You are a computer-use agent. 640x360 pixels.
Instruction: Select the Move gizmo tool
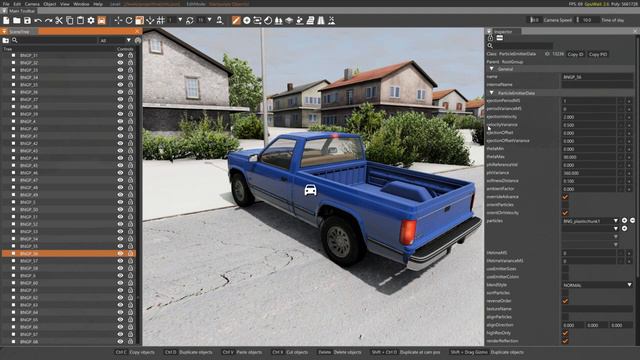[118, 20]
